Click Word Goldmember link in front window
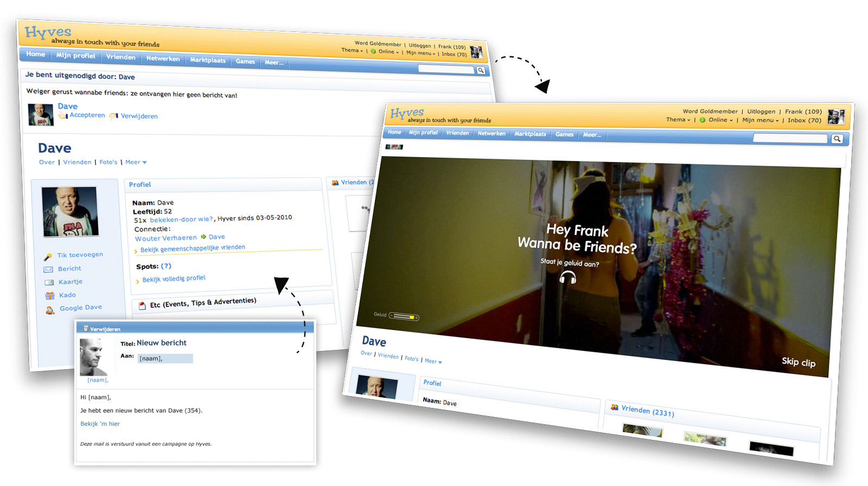Screen dimensions: 868x486 [x=710, y=111]
